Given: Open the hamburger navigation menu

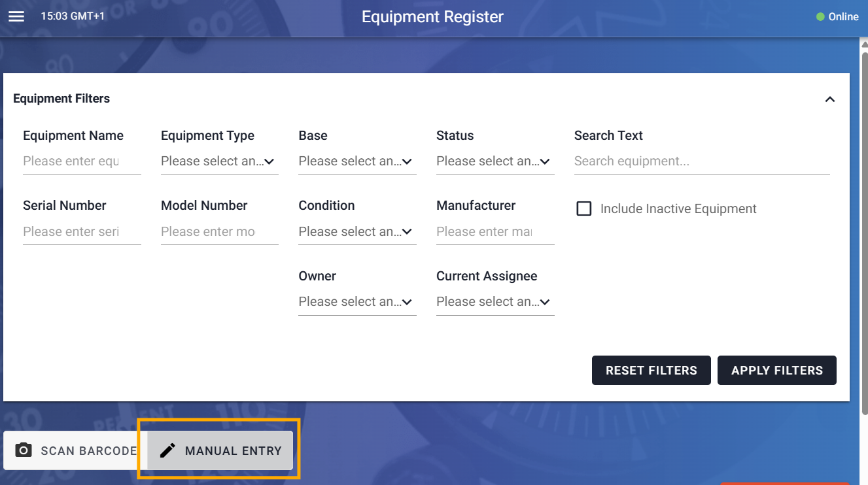Looking at the screenshot, I should (16, 16).
